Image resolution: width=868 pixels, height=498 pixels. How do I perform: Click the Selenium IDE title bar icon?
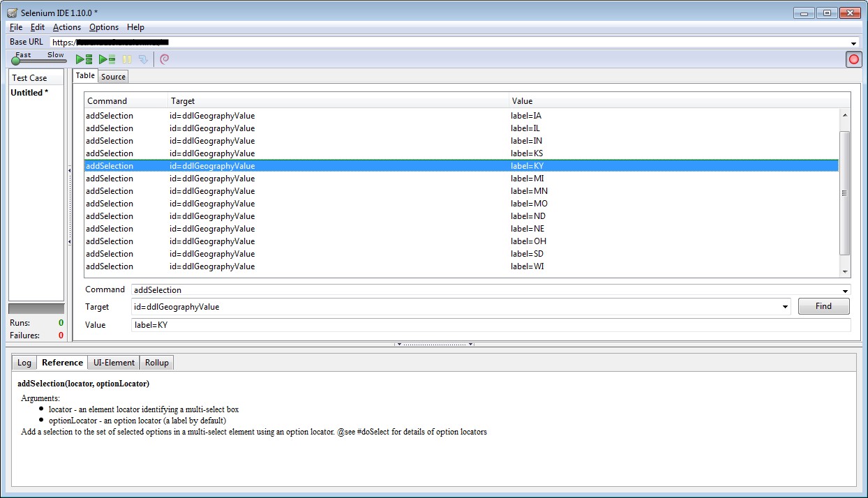click(12, 13)
